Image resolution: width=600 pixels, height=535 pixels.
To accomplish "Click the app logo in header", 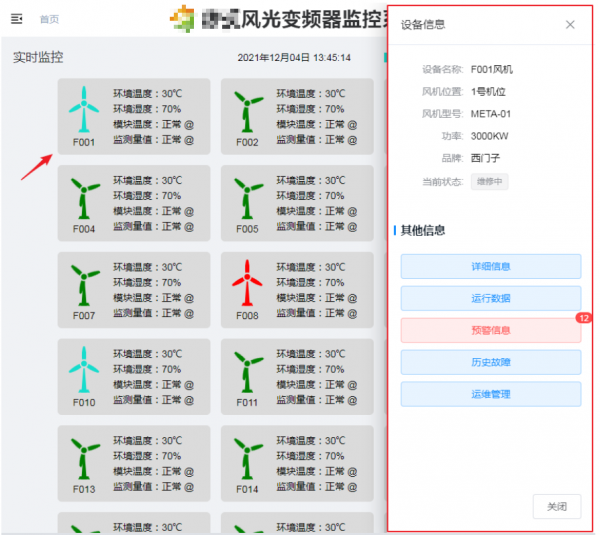I will pyautogui.click(x=183, y=18).
